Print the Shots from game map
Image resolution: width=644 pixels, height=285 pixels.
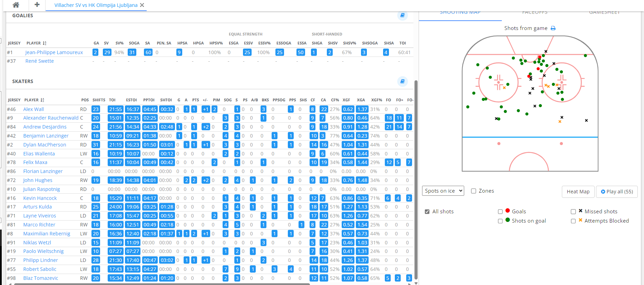[553, 28]
